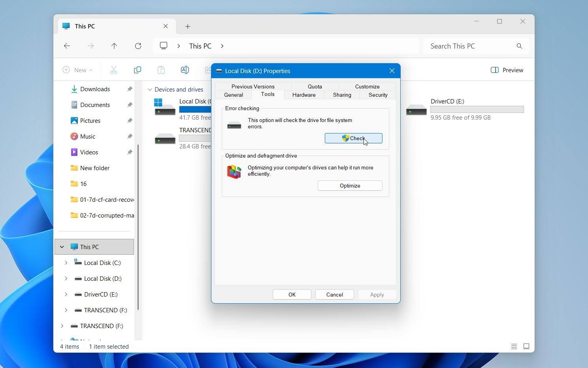This screenshot has height=368, width=588.
Task: Click the Back arrow in File Explorer
Action: 67,46
